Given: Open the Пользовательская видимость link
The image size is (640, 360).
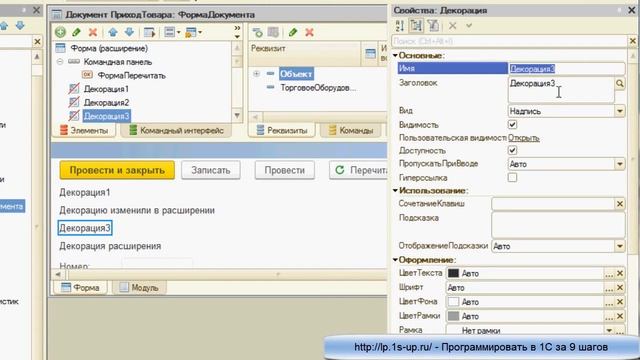Looking at the screenshot, I should click(x=524, y=138).
